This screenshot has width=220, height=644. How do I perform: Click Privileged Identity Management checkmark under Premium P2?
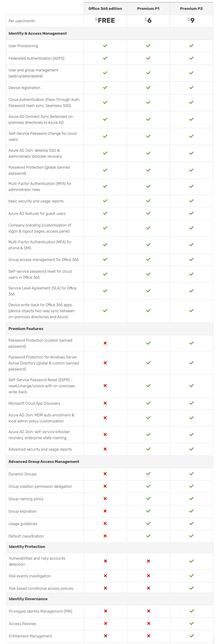coord(192,611)
